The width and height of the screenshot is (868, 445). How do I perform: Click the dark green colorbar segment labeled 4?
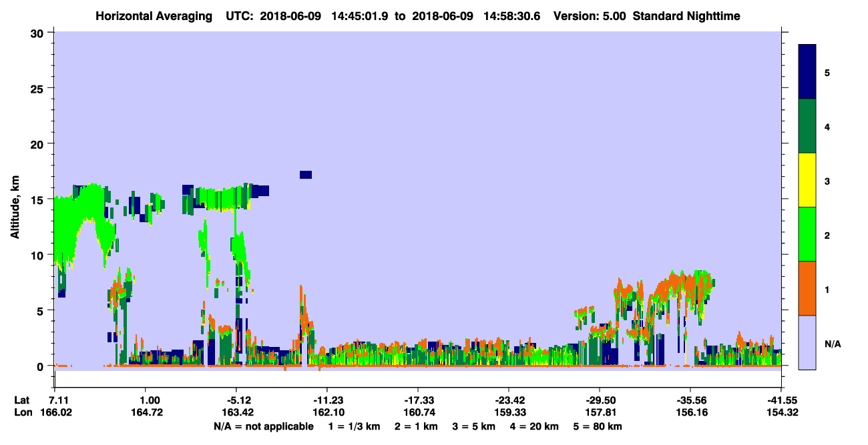tap(808, 126)
